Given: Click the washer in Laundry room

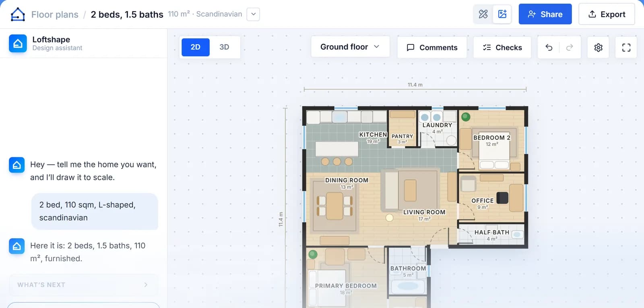Looking at the screenshot, I should pyautogui.click(x=425, y=117).
